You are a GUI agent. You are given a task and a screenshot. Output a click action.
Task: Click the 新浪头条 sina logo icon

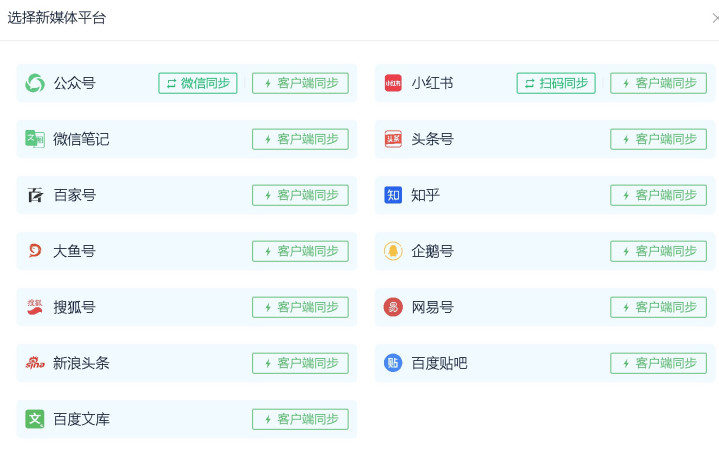[35, 363]
